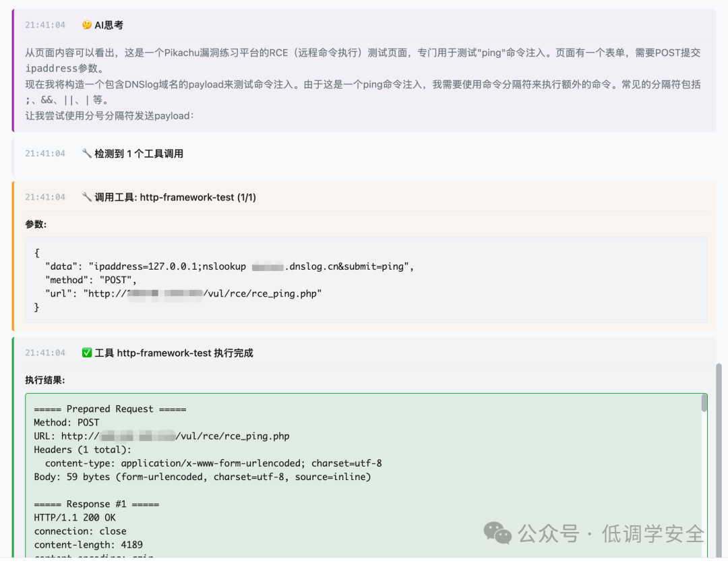Open the 工具 http-framework-test 执行完成 entry
The width and height of the screenshot is (728, 563).
click(174, 353)
